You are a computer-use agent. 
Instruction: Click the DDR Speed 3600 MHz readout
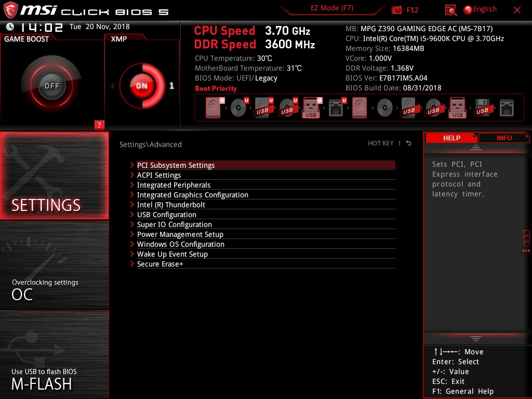coord(255,44)
